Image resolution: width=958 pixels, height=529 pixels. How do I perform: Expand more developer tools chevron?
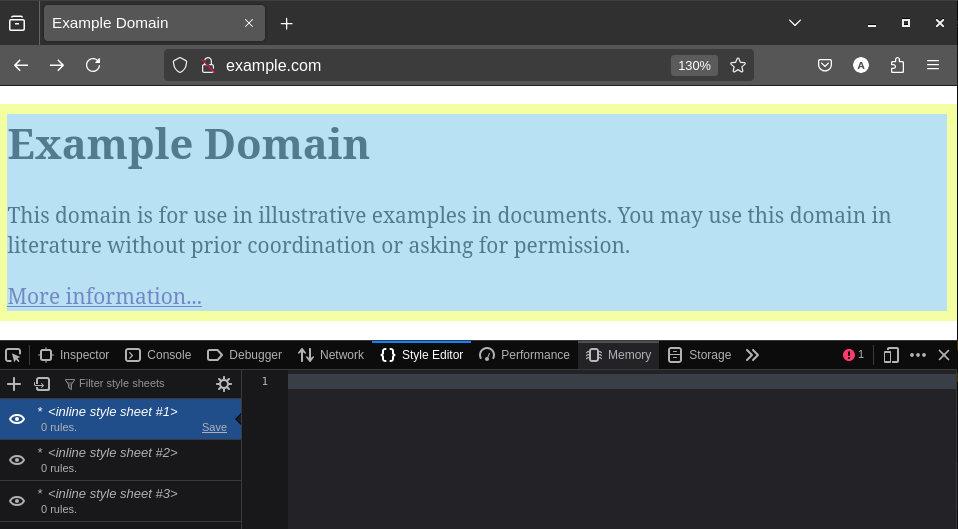[752, 355]
